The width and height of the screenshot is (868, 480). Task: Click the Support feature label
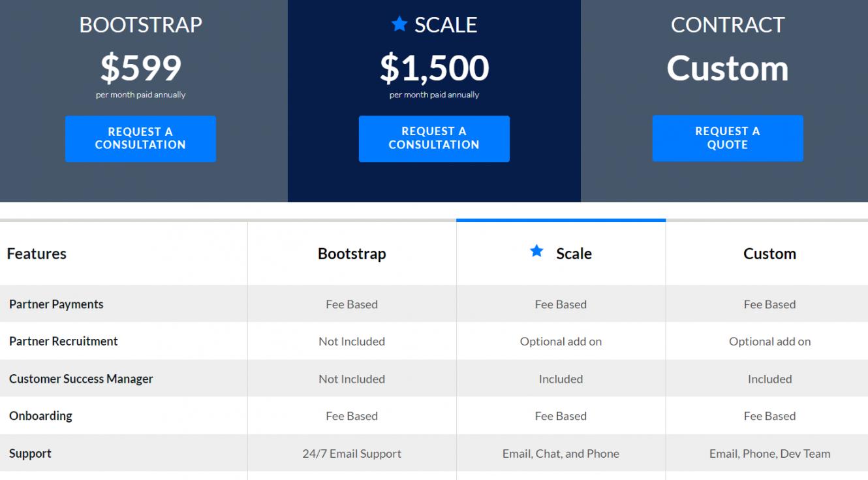[30, 453]
